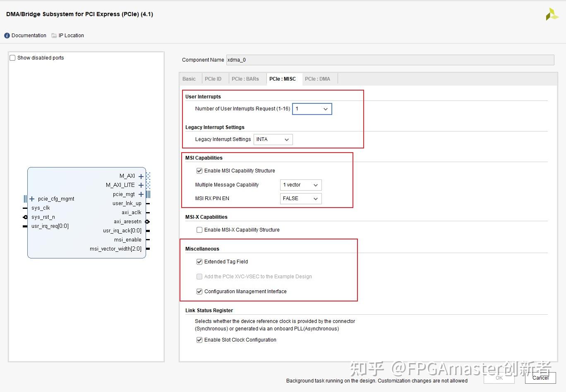
Task: Expand the pcie_mgt interface port
Action: 141,194
